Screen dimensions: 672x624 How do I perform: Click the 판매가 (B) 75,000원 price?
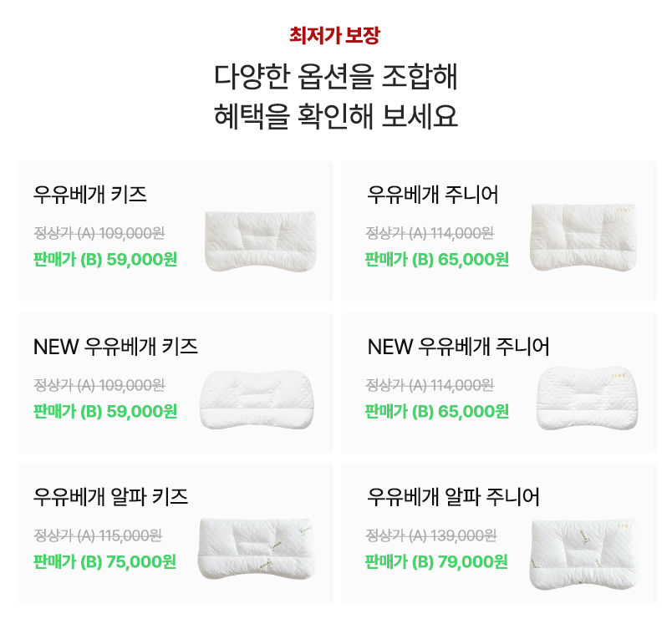[105, 562]
